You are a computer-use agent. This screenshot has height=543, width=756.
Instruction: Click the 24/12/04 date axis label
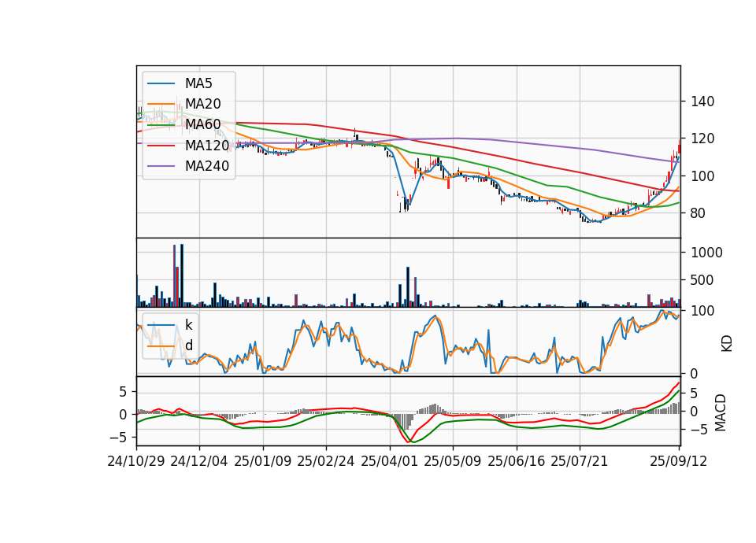[x=199, y=461]
